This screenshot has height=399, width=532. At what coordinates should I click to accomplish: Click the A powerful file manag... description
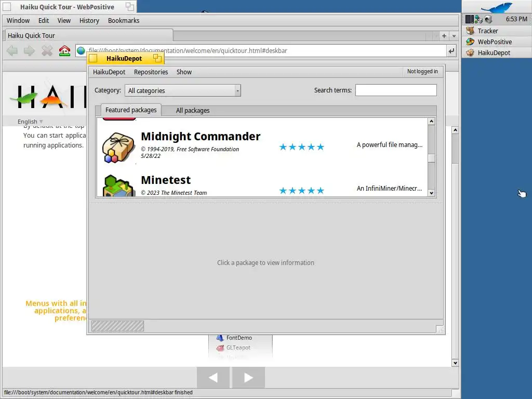[390, 145]
